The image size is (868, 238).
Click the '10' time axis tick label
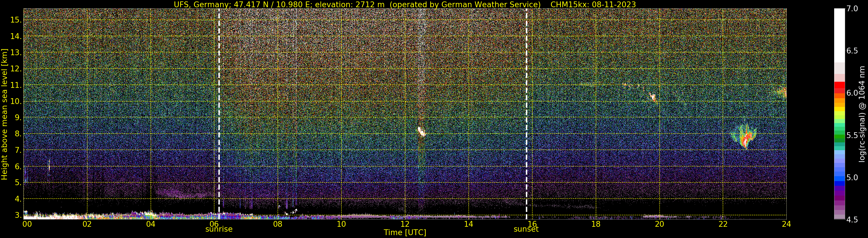point(341,224)
